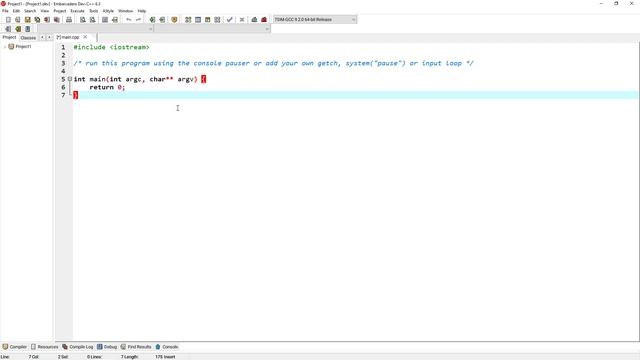Open the Compile Log bottom tab
The image size is (640, 360).
(x=78, y=347)
